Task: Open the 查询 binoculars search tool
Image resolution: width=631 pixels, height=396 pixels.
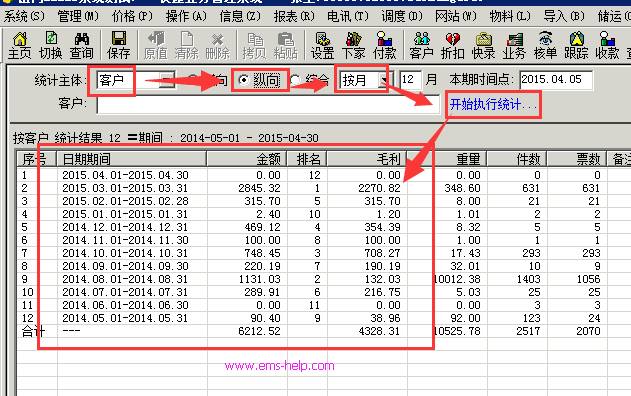Action: 82,45
